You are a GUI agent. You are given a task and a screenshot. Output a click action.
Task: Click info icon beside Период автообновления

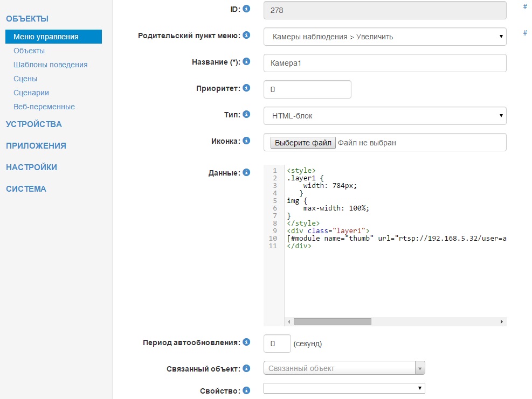246,342
